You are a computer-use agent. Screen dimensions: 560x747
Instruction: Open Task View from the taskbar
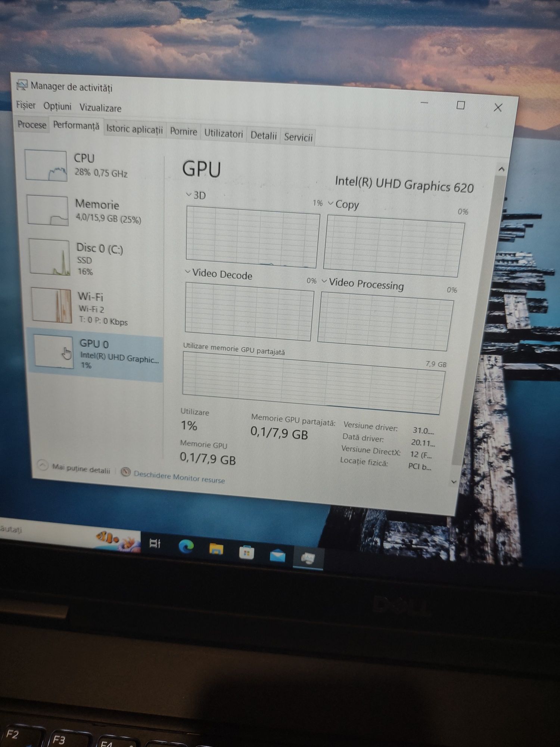click(x=155, y=543)
